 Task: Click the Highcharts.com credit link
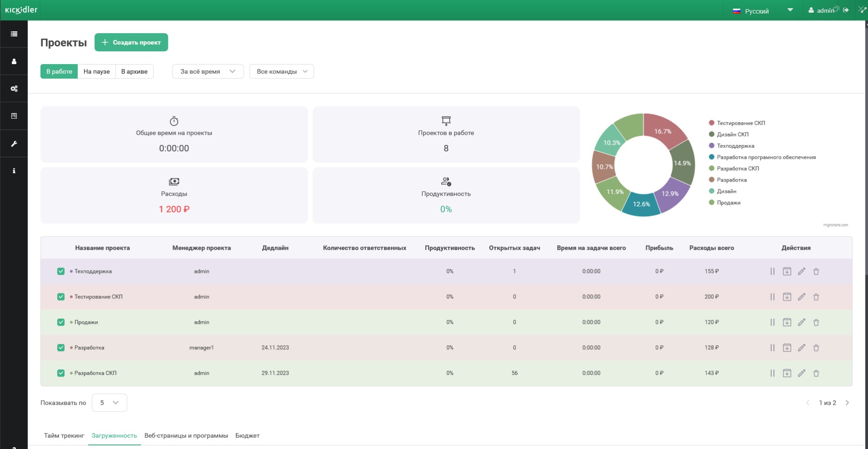click(x=835, y=225)
